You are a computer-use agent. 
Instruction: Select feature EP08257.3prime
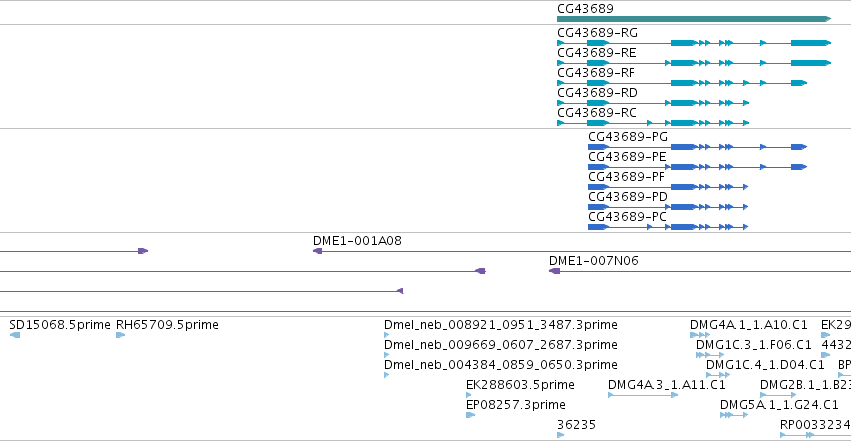(471, 416)
